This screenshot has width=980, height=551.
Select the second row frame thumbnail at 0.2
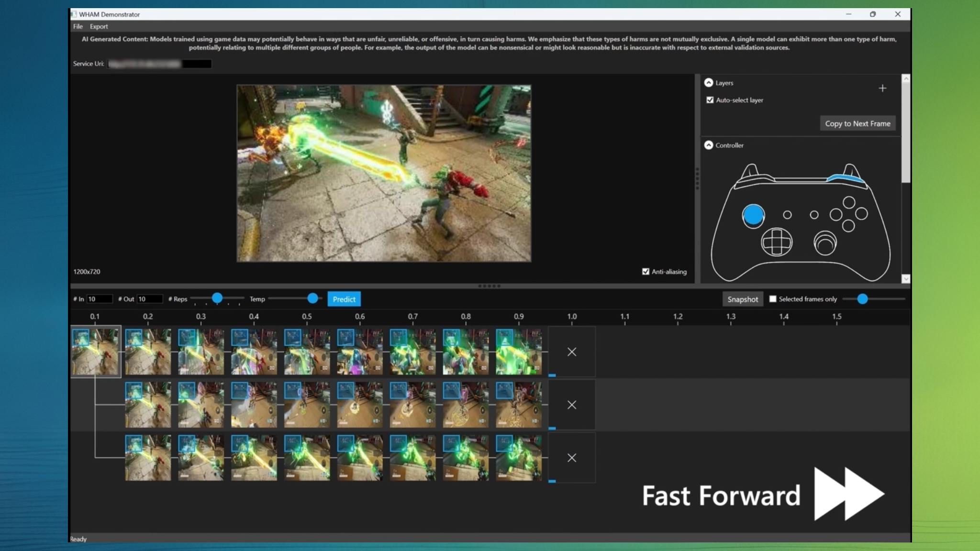click(x=148, y=405)
